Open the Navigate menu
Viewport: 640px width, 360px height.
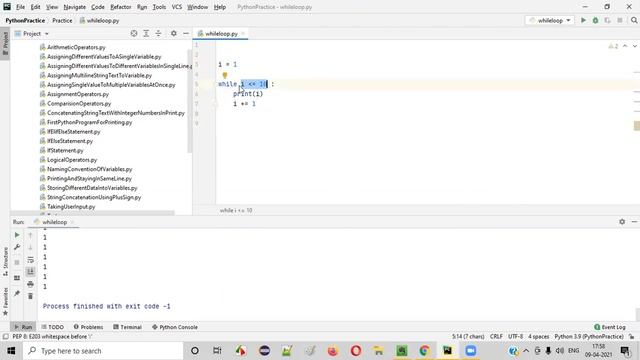[75, 7]
